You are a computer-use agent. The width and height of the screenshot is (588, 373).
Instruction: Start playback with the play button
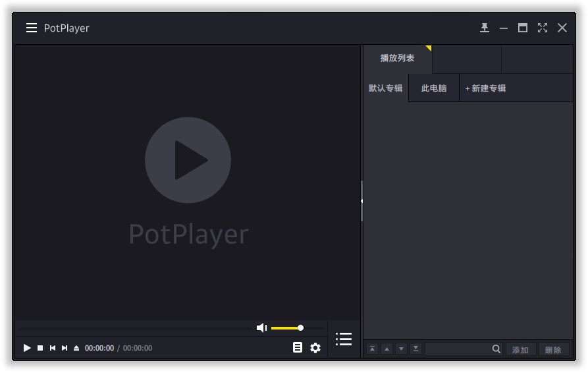26,348
